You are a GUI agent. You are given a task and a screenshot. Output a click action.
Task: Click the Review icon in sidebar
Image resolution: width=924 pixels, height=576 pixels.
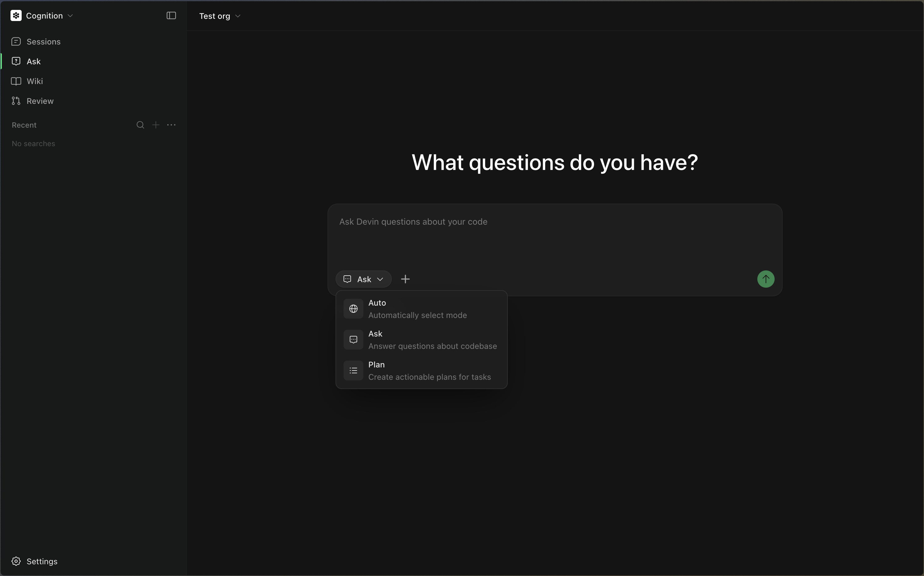click(x=16, y=101)
